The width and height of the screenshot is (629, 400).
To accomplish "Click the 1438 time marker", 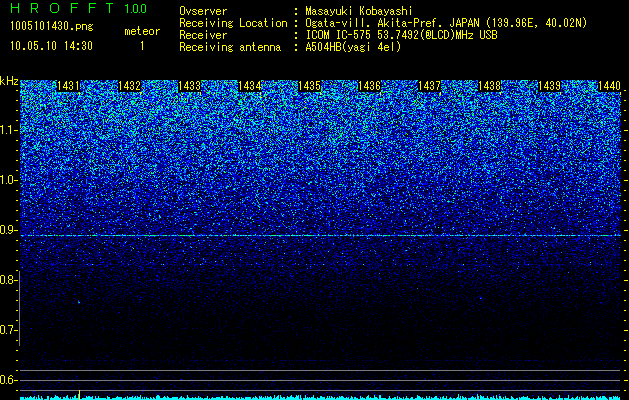I will click(x=489, y=86).
